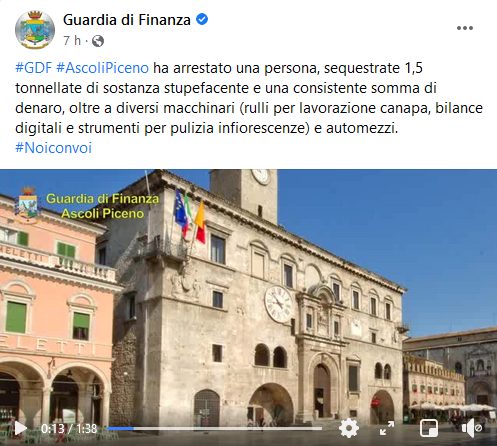Open the post options three-dot menu
497x446 pixels.
tap(465, 28)
